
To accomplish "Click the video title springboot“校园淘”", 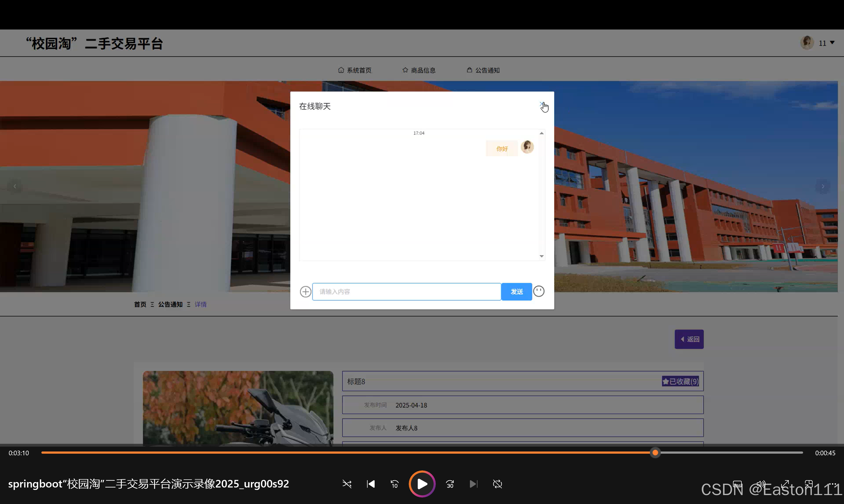I will [148, 484].
